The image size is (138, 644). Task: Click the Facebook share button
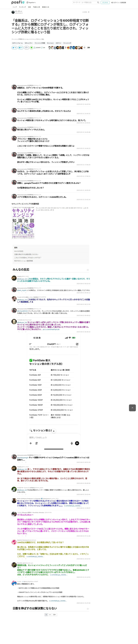click(x=27, y=48)
